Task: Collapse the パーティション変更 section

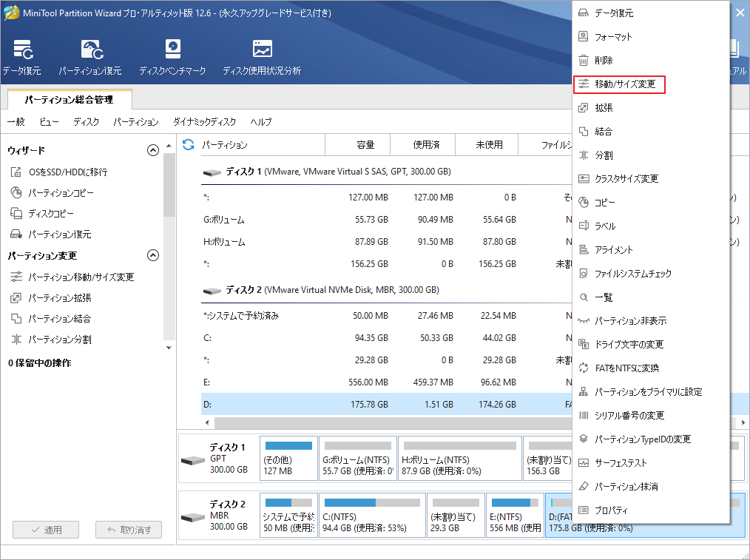Action: pyautogui.click(x=153, y=254)
